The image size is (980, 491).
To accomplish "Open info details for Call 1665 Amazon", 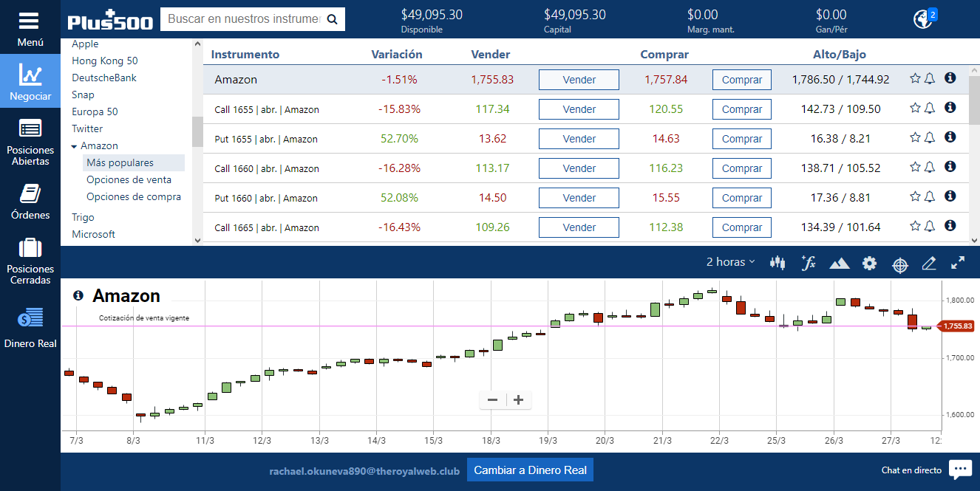I will 950,225.
